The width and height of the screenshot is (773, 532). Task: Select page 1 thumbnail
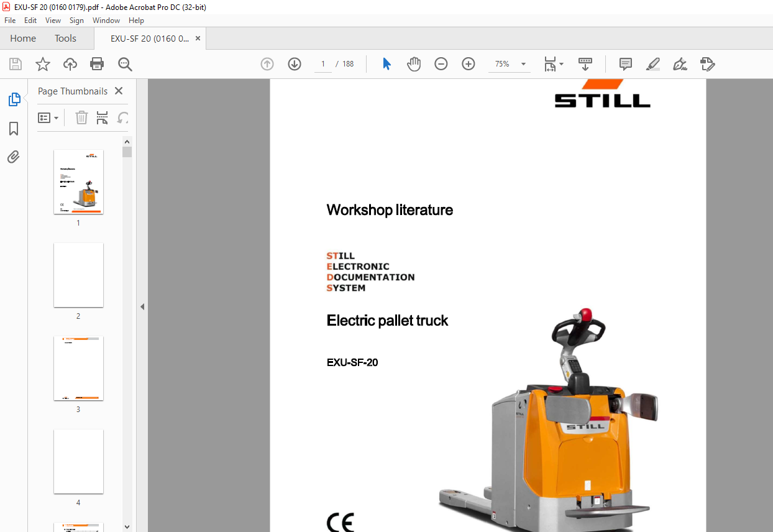point(78,181)
